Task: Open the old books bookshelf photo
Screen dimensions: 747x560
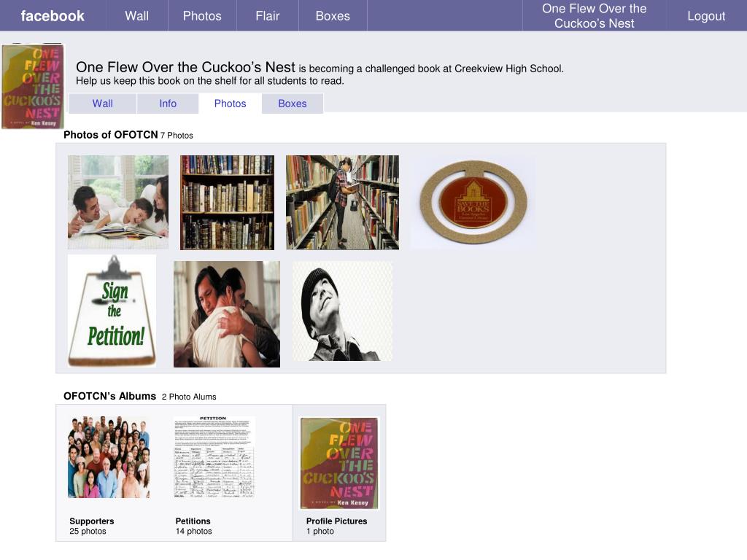Action: [x=228, y=203]
